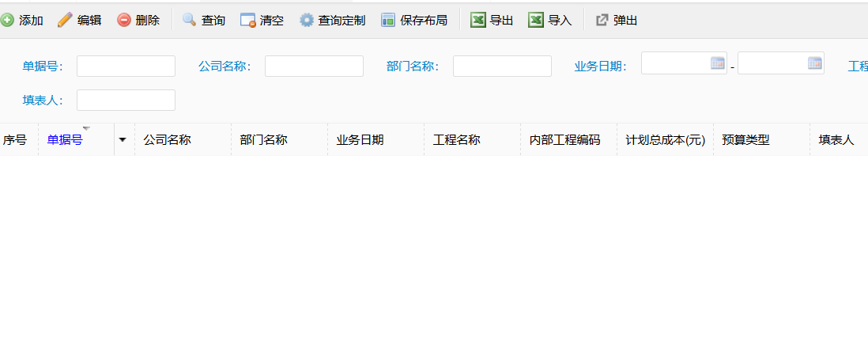Click the 单据号 filter label

pyautogui.click(x=43, y=66)
